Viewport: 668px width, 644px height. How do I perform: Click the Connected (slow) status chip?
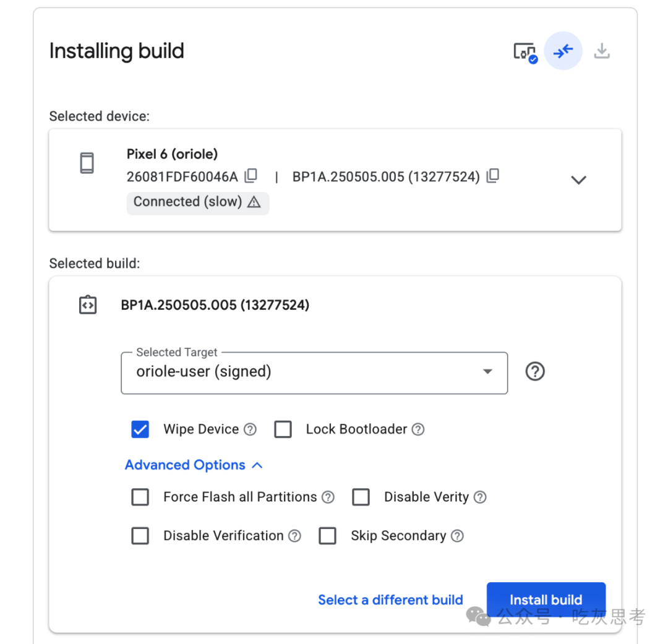point(198,202)
